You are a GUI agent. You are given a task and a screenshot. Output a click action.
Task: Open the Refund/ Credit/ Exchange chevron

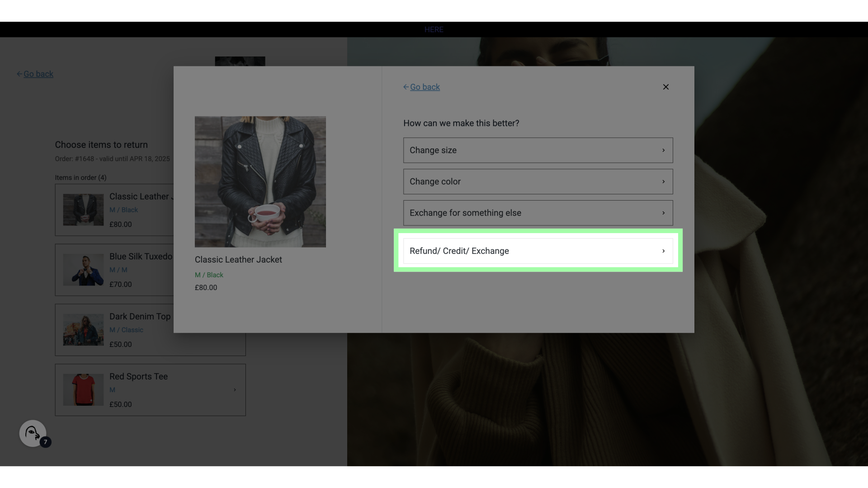coord(663,251)
